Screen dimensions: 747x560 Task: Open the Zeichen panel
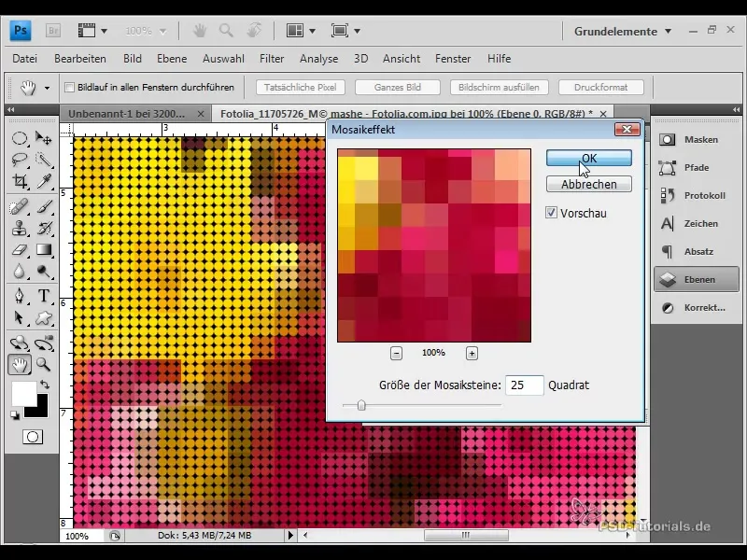694,223
